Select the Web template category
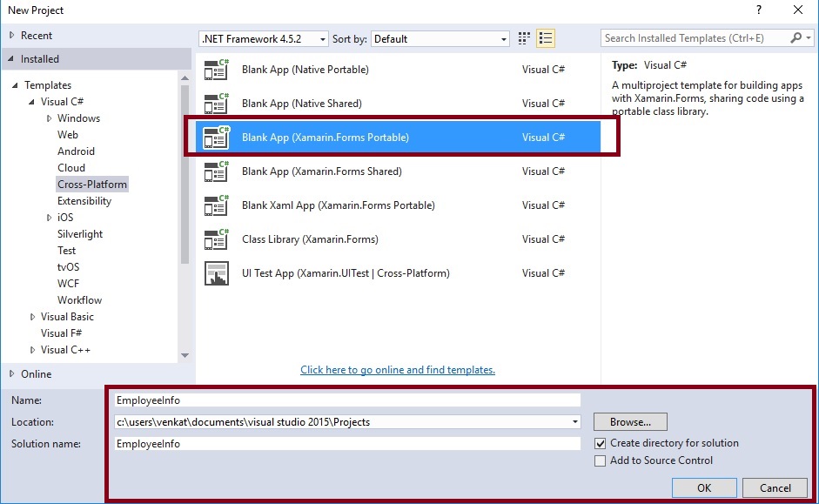Viewport: 819px width, 504px height. (x=68, y=135)
